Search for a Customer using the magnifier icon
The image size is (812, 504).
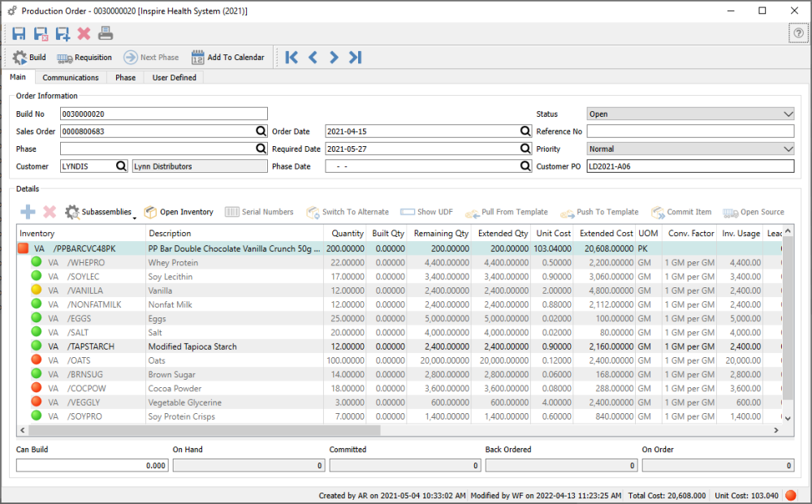tap(121, 165)
